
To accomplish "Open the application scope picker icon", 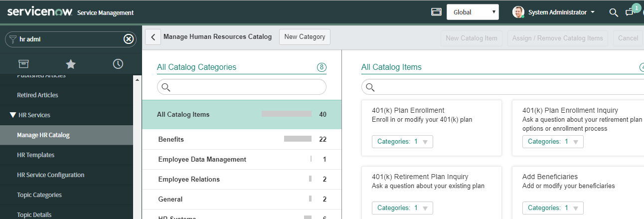I will [436, 12].
